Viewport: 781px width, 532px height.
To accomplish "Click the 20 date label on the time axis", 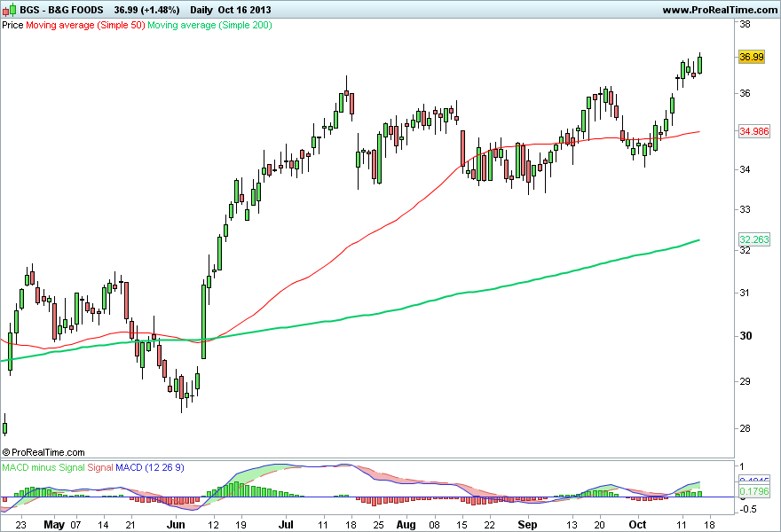I will click(600, 525).
